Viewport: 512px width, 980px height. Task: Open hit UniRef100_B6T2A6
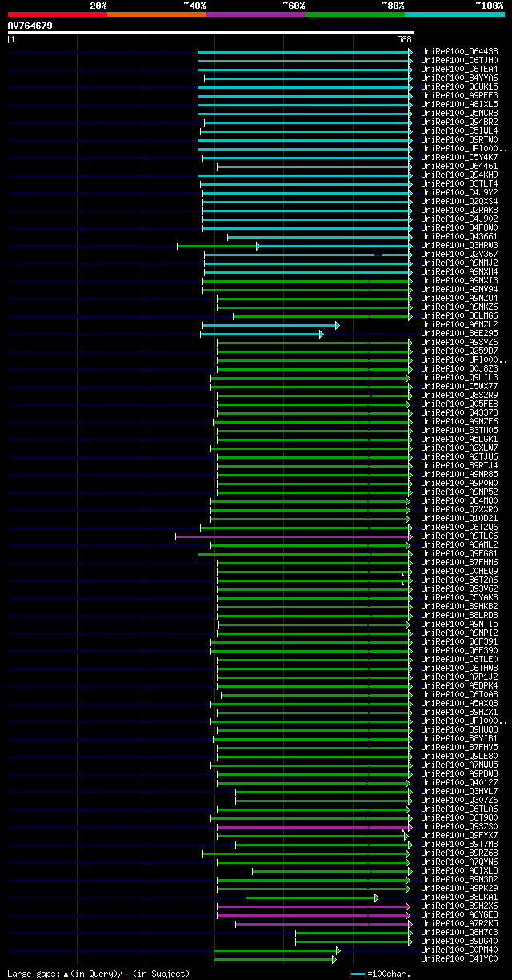pos(460,580)
